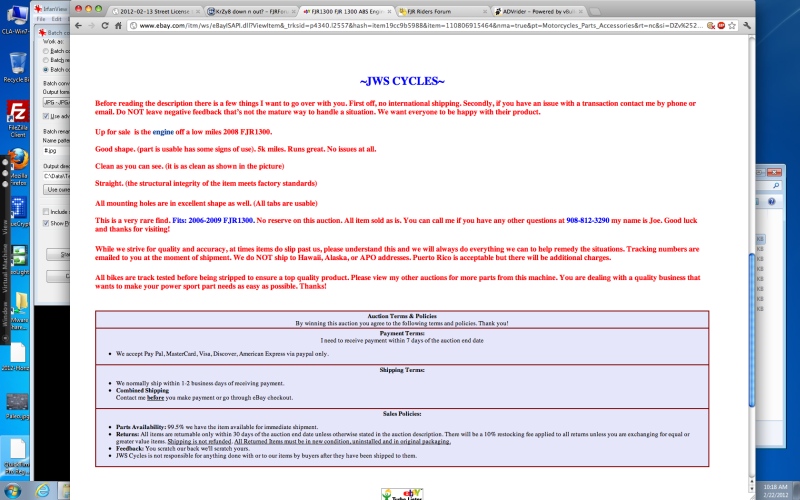
Task: Select the second Batch radio option in IrfanView
Action: [x=46, y=60]
